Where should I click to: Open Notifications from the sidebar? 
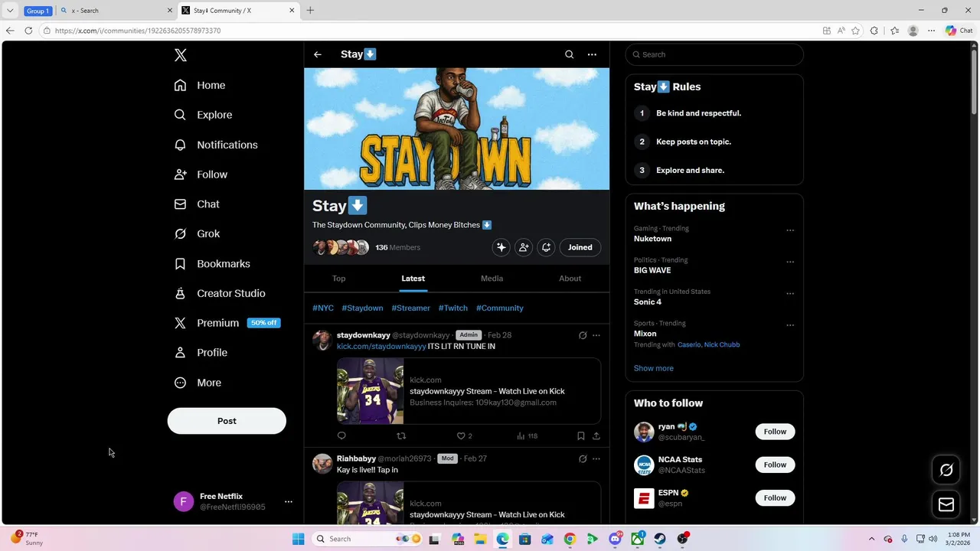(x=216, y=145)
